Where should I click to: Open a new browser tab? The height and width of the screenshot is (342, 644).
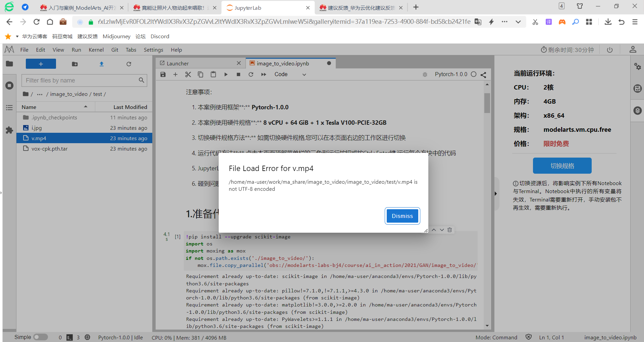[x=416, y=7]
